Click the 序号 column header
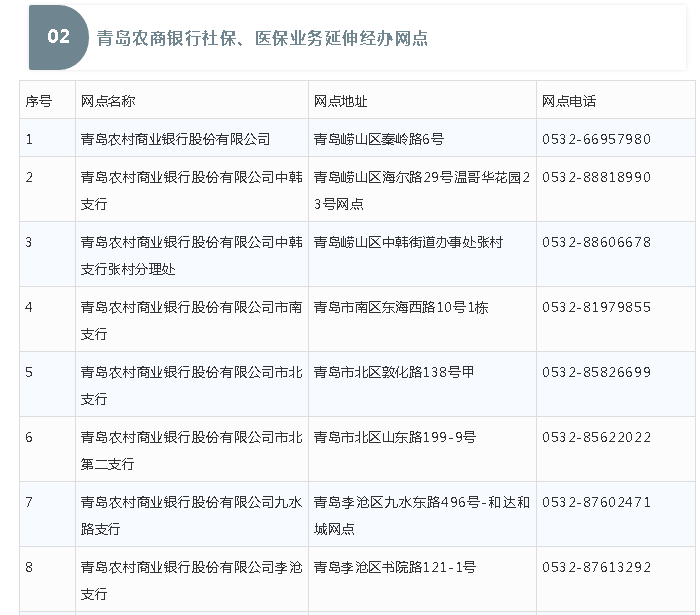 [39, 101]
